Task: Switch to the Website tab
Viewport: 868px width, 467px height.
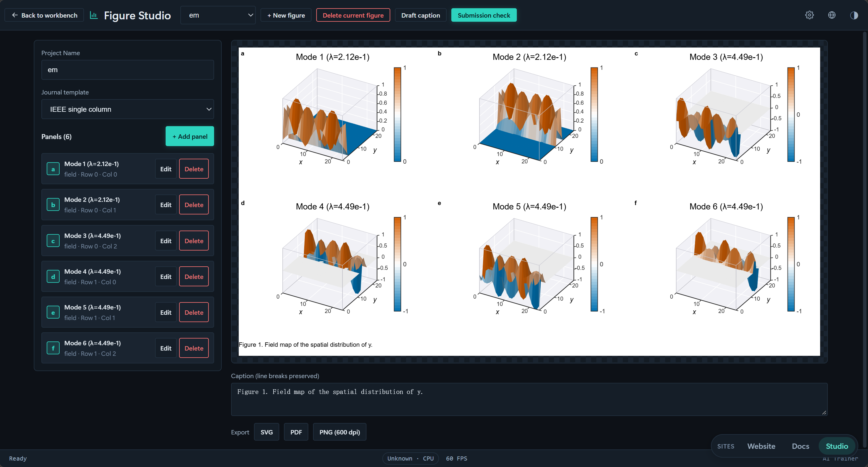Action: coord(761,446)
